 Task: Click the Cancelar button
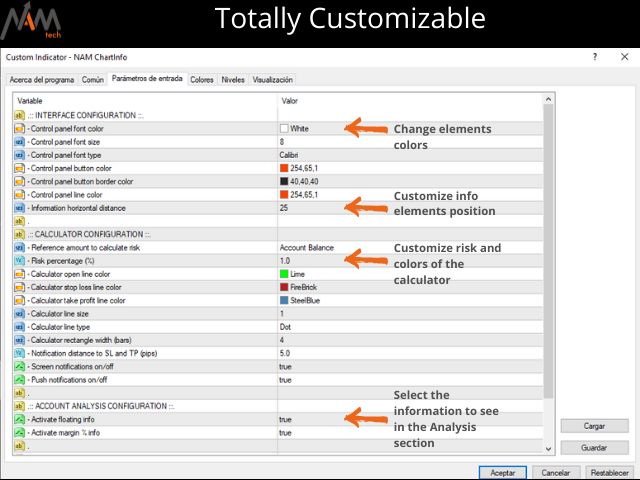tap(556, 473)
